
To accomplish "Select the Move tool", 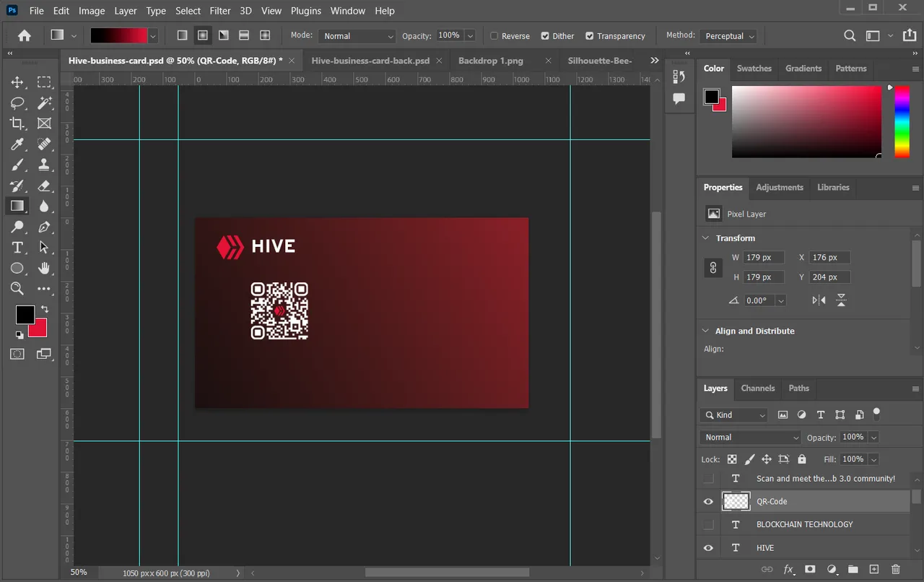I will (x=17, y=82).
